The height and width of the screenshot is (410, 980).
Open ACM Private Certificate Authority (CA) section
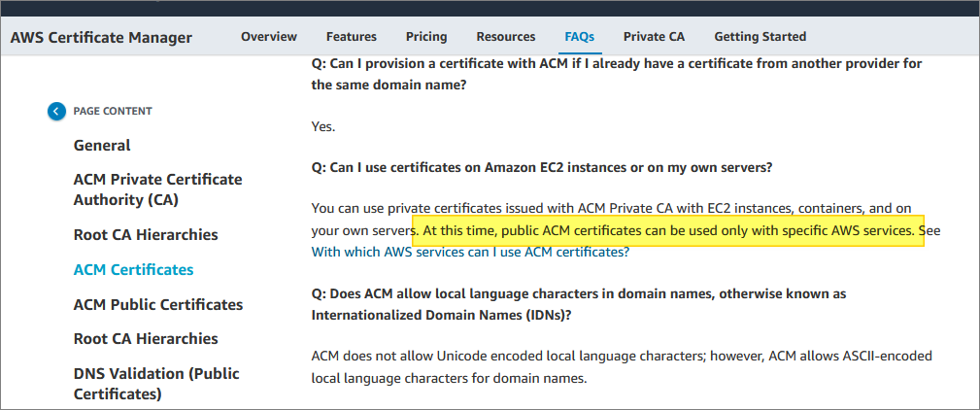(158, 189)
